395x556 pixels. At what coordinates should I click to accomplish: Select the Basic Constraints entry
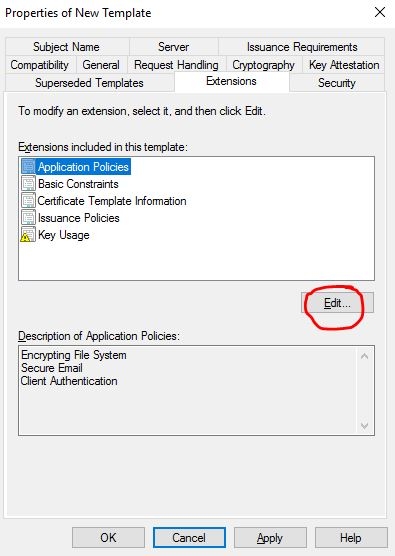[x=78, y=184]
